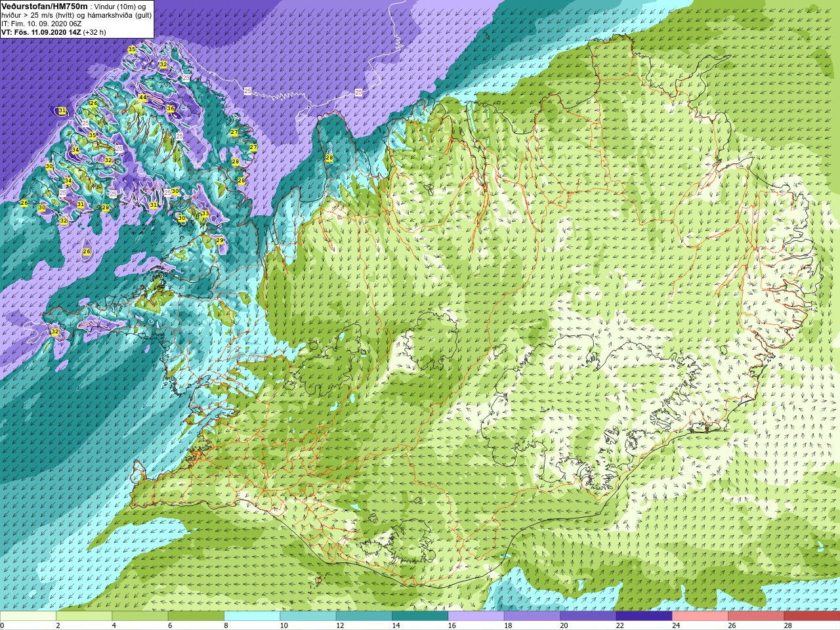
Task: Click the yellow '44' maximum gust label
Action: point(142,98)
